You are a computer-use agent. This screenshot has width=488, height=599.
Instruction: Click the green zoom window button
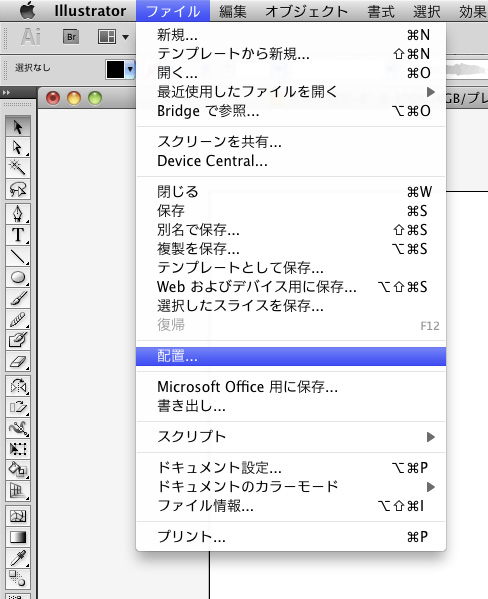point(95,98)
